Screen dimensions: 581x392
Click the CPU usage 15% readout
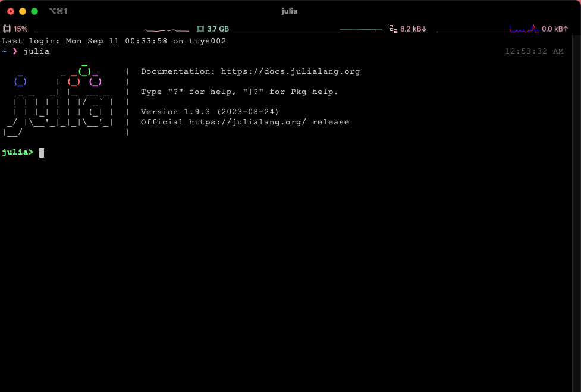click(20, 29)
